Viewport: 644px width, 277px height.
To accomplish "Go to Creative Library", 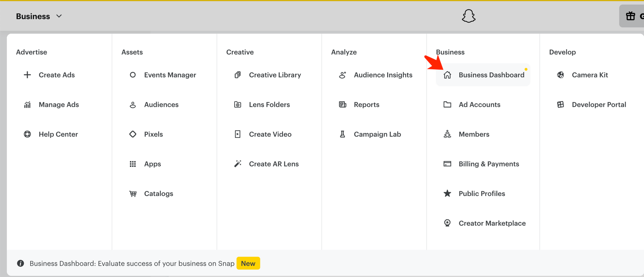I will click(275, 75).
